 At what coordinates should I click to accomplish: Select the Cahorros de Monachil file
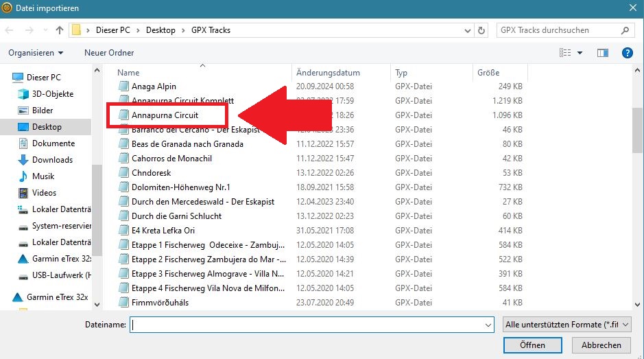pyautogui.click(x=171, y=159)
